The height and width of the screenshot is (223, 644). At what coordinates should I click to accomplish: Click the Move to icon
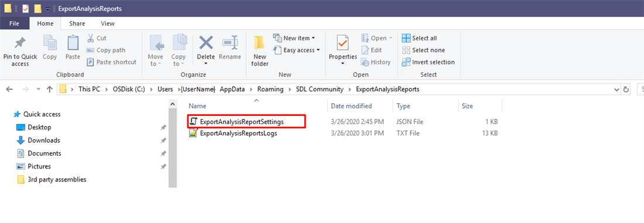click(x=156, y=43)
